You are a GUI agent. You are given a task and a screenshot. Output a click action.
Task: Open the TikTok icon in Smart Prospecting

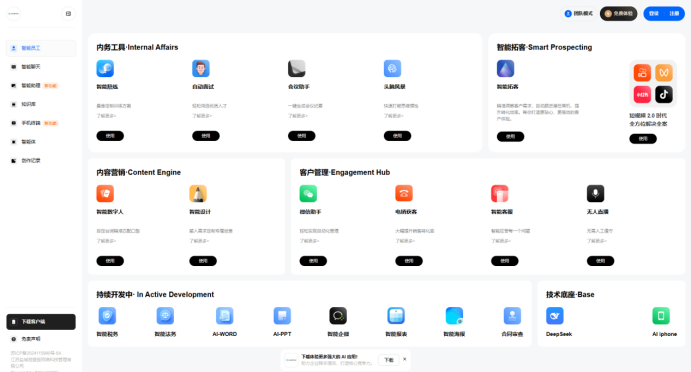664,94
